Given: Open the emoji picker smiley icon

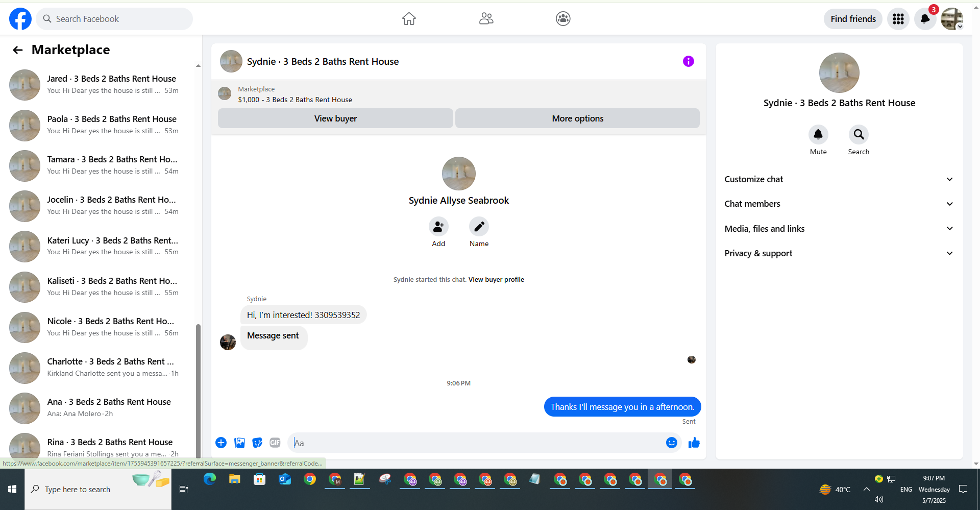Looking at the screenshot, I should [672, 443].
